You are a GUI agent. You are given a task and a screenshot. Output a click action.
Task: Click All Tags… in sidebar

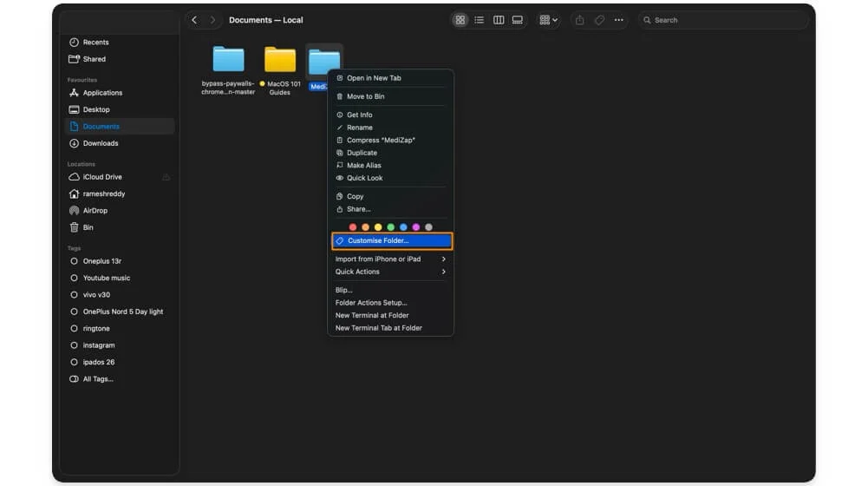coord(97,379)
